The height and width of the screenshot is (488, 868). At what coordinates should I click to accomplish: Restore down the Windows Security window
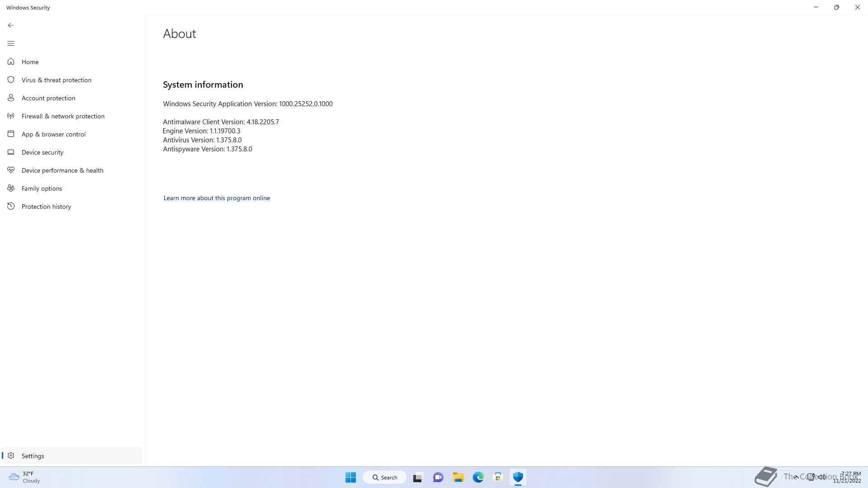[837, 7]
